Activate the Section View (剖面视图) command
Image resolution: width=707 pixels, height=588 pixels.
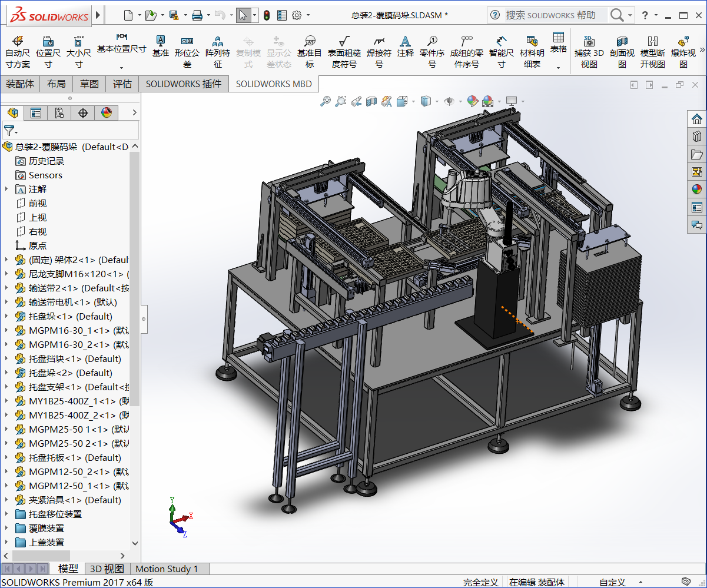622,52
